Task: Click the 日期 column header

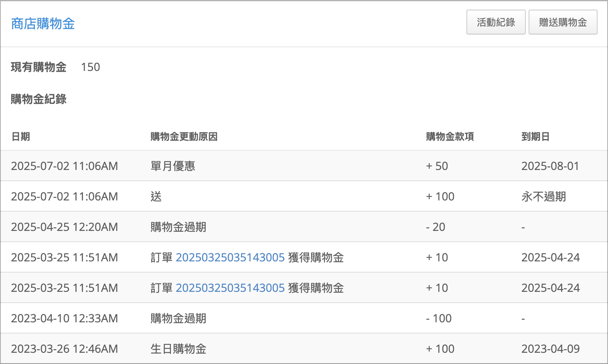Action: (20, 137)
